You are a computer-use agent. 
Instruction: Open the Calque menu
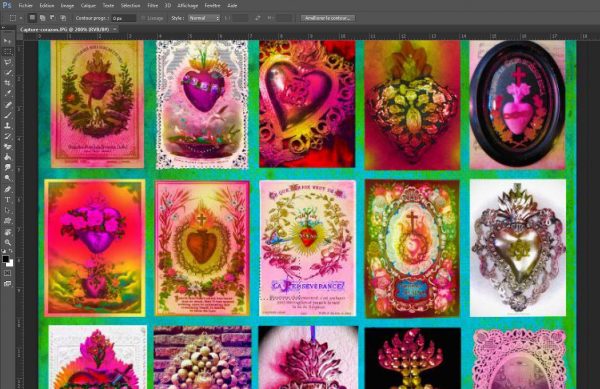pos(88,6)
